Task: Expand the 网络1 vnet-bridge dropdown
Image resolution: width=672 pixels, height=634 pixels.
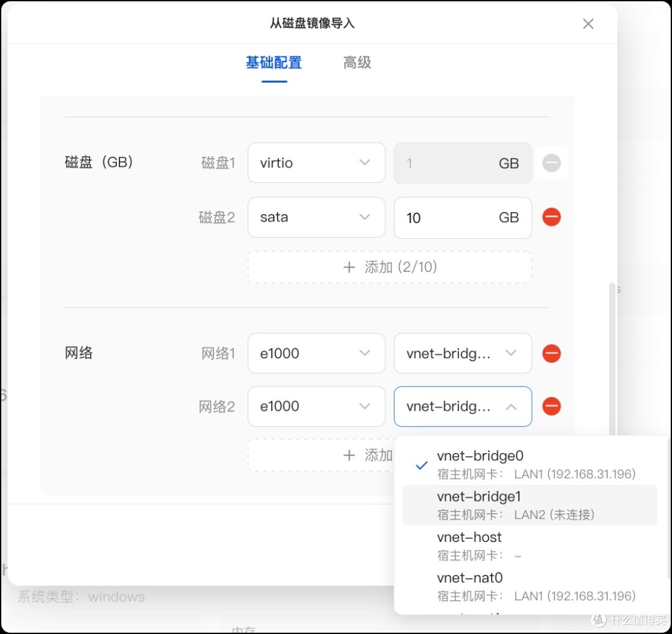Action: [x=463, y=353]
